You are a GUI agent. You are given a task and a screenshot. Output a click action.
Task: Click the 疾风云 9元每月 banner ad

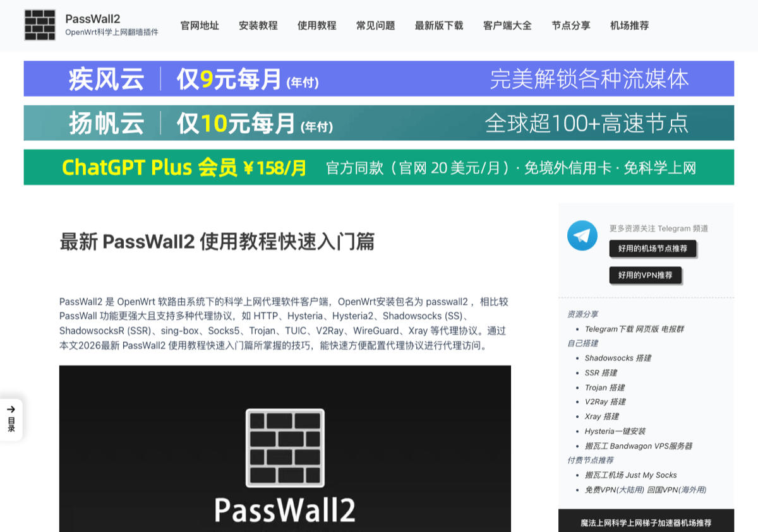pos(379,79)
